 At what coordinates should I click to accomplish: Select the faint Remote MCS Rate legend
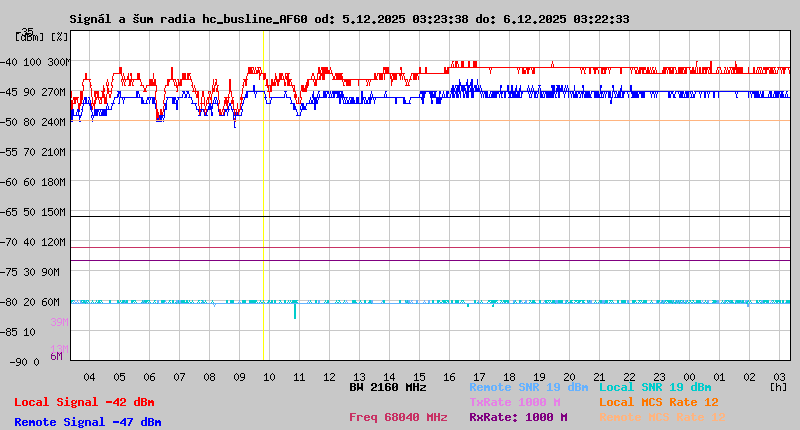663,417
